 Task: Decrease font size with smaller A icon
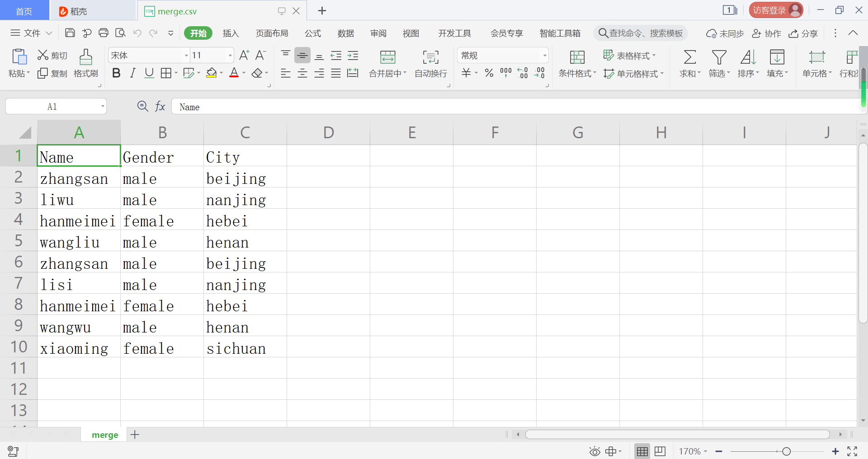click(260, 55)
